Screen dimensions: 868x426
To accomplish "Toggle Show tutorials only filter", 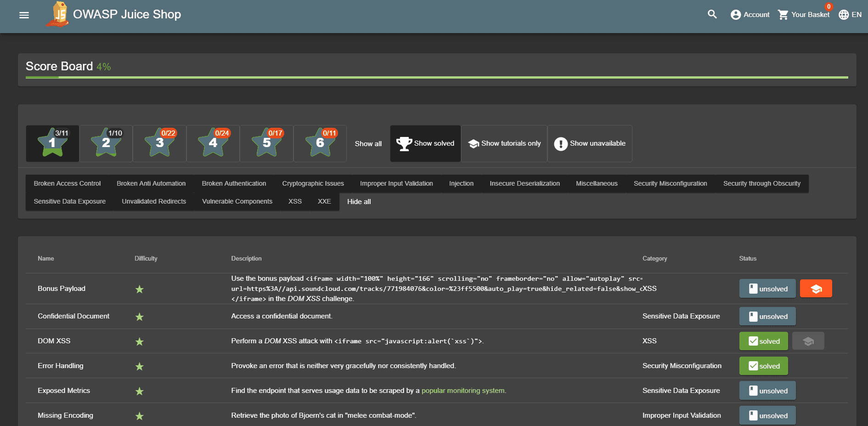I will (504, 143).
